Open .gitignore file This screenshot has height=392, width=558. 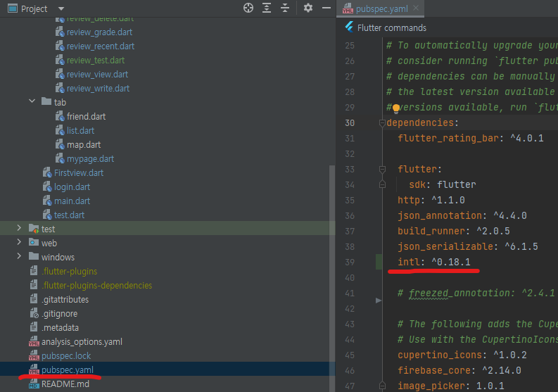point(59,314)
